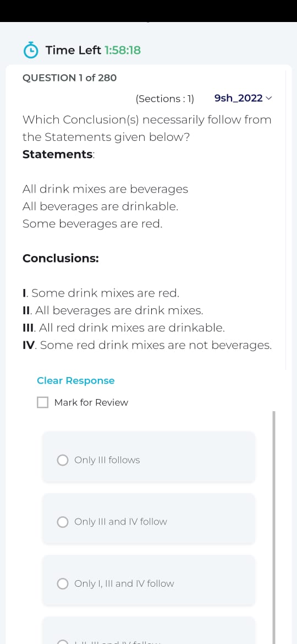Choose the Only III and IV follow radio button

coord(62,522)
